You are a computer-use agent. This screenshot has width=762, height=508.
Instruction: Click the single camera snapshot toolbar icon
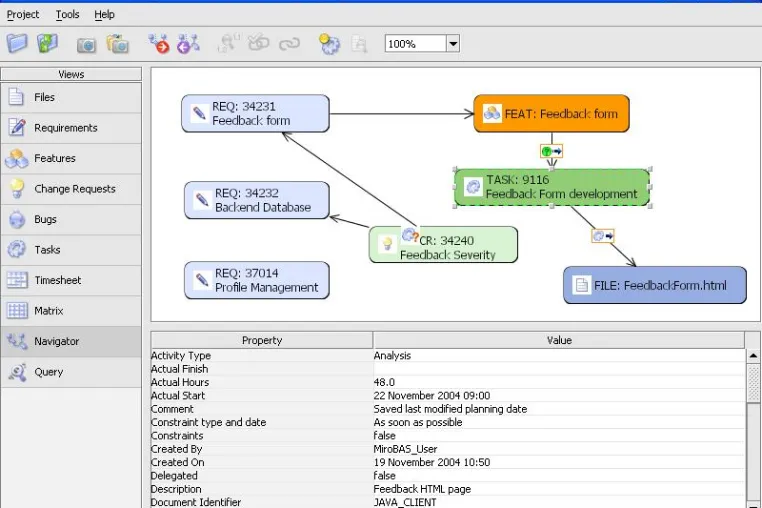(86, 45)
